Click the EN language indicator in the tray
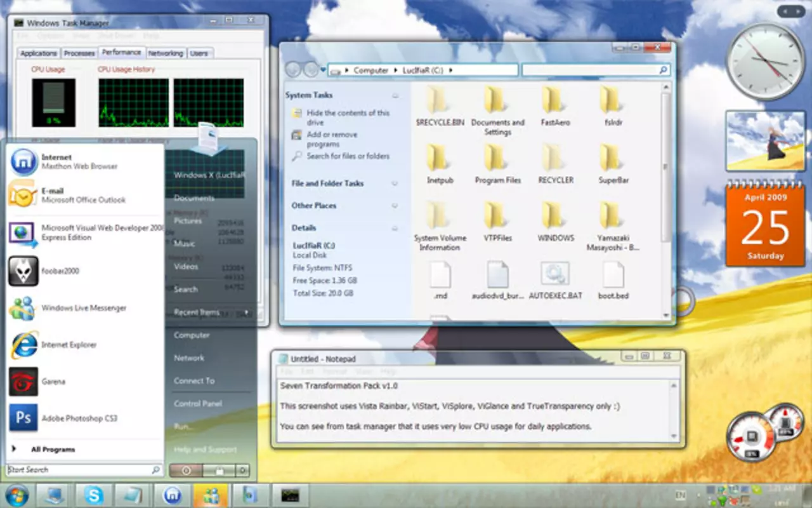The image size is (812, 508). click(680, 494)
